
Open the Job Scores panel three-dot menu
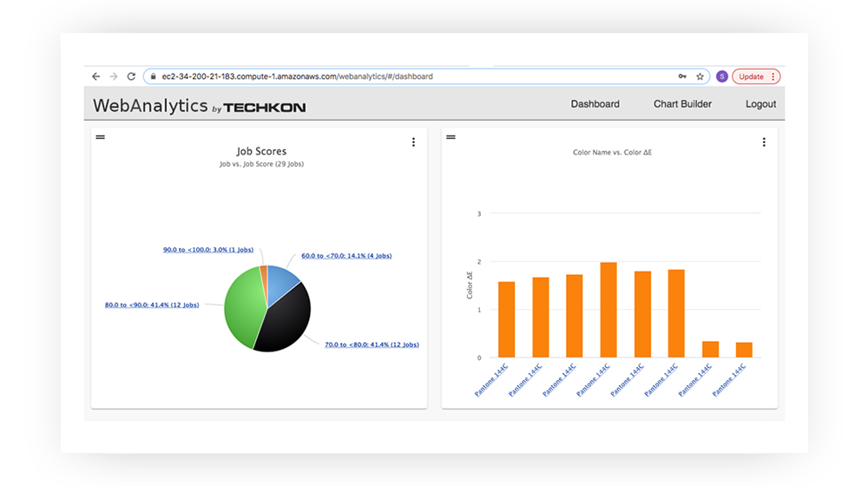click(x=413, y=142)
